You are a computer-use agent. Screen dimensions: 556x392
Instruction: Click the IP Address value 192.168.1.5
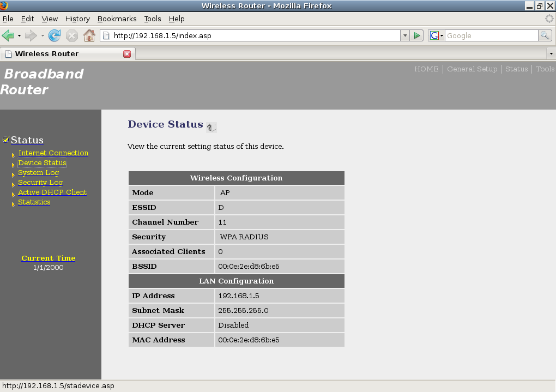coord(239,296)
